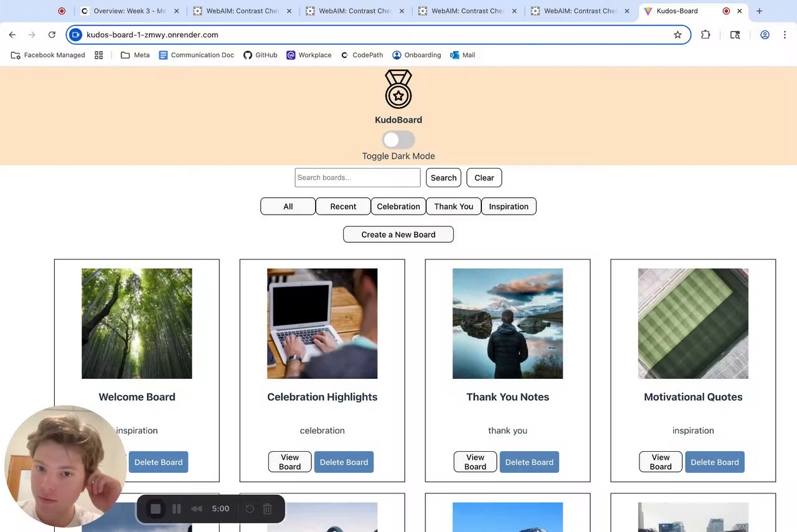797x532 pixels.
Task: Open the Onboarding bookmark
Action: tap(417, 55)
